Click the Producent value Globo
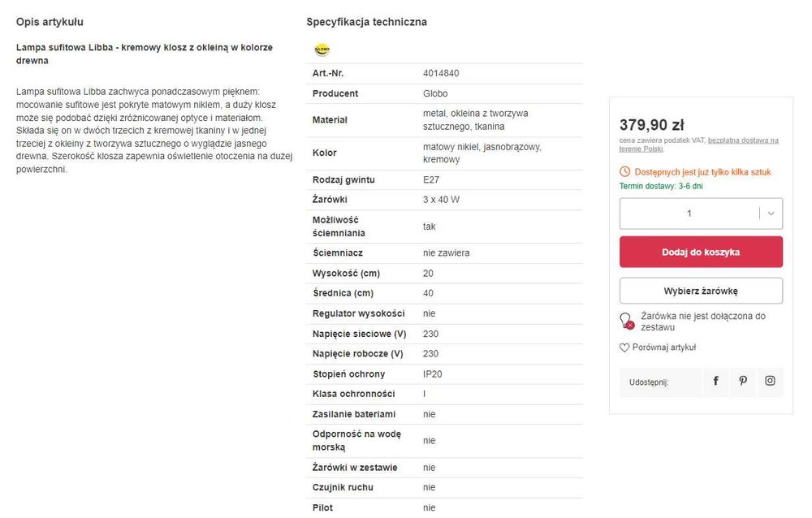 tap(435, 93)
